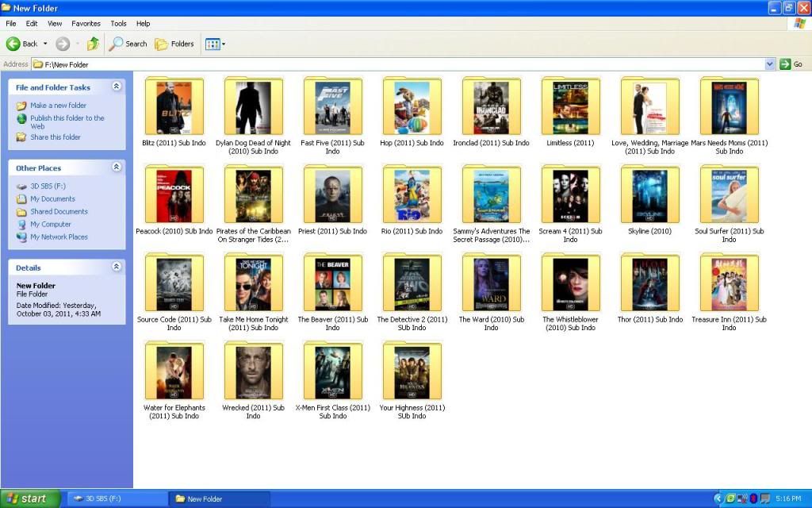Go up one folder level
The image size is (812, 508).
point(94,44)
